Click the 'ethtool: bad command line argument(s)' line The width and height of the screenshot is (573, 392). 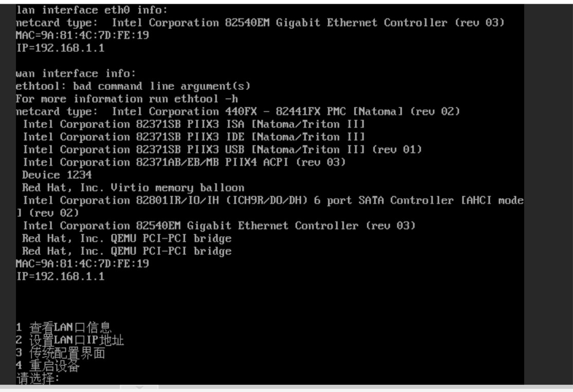(133, 86)
